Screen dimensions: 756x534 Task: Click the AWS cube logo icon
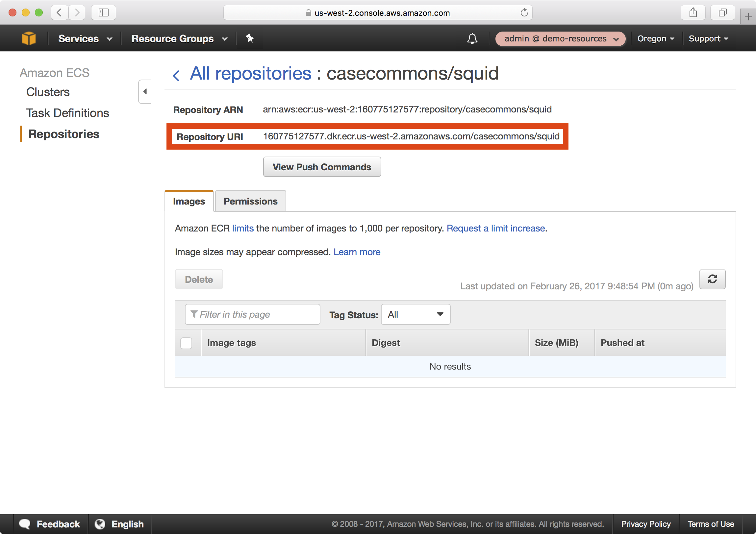coord(29,38)
